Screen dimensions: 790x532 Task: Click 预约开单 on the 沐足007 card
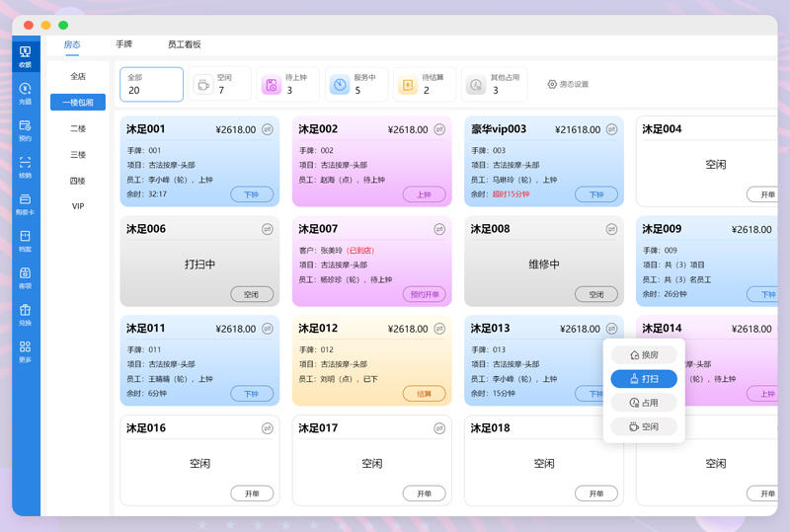[424, 294]
